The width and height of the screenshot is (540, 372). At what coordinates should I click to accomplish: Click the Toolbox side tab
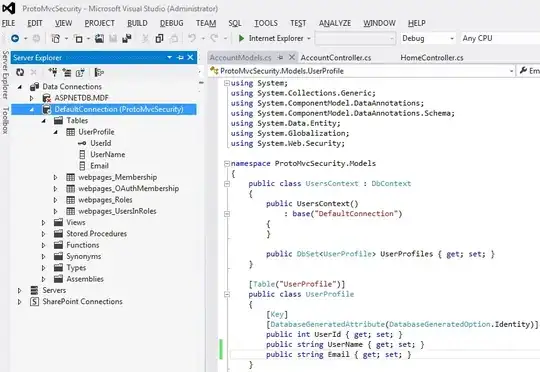(5, 121)
